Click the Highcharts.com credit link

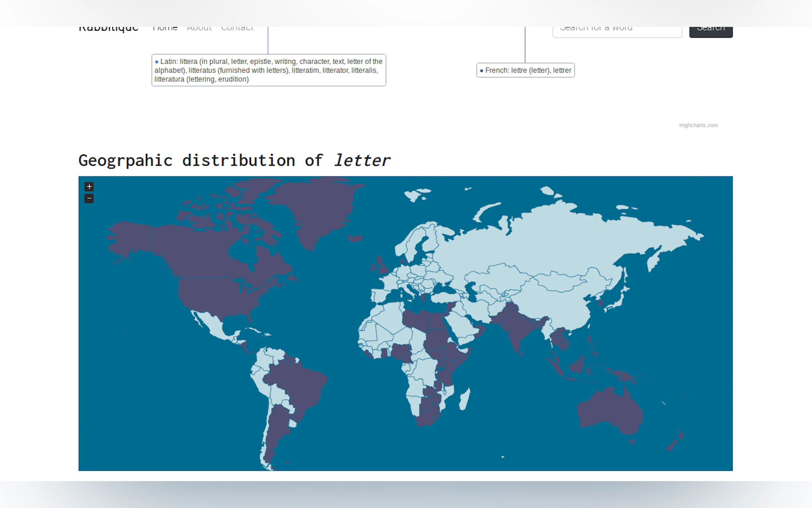click(x=698, y=125)
